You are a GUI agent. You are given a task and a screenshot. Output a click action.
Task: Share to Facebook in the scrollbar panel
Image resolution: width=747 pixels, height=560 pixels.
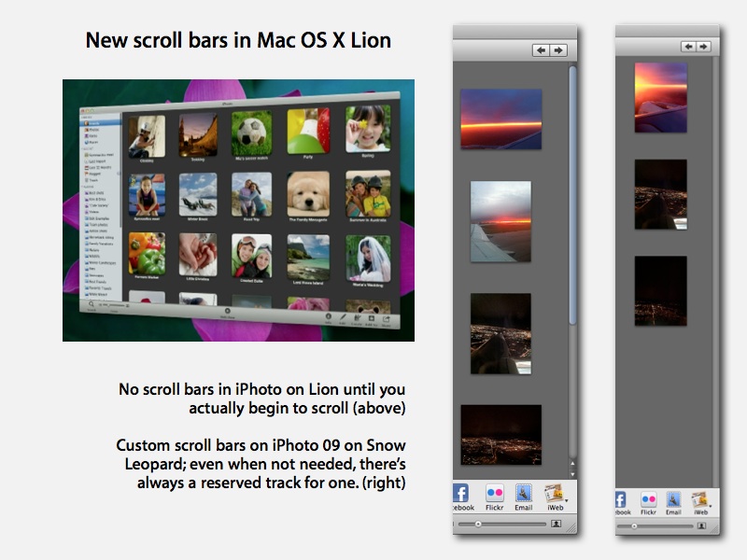click(x=461, y=494)
